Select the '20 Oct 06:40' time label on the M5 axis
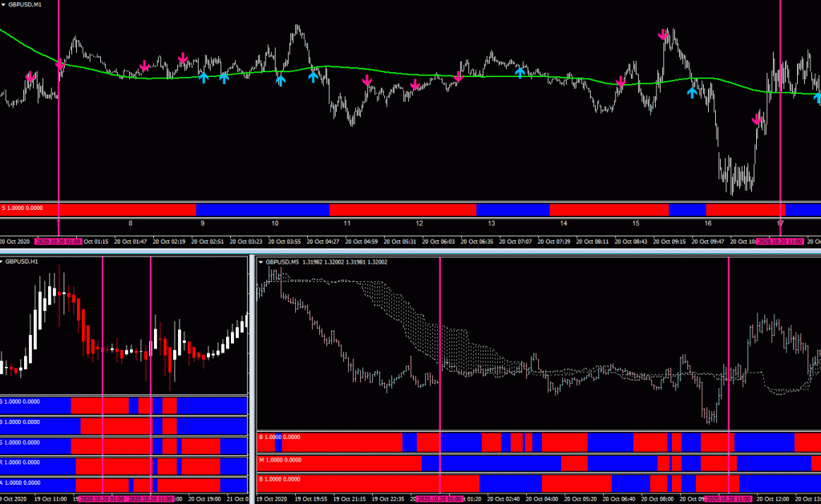The height and width of the screenshot is (504, 821). 619,499
